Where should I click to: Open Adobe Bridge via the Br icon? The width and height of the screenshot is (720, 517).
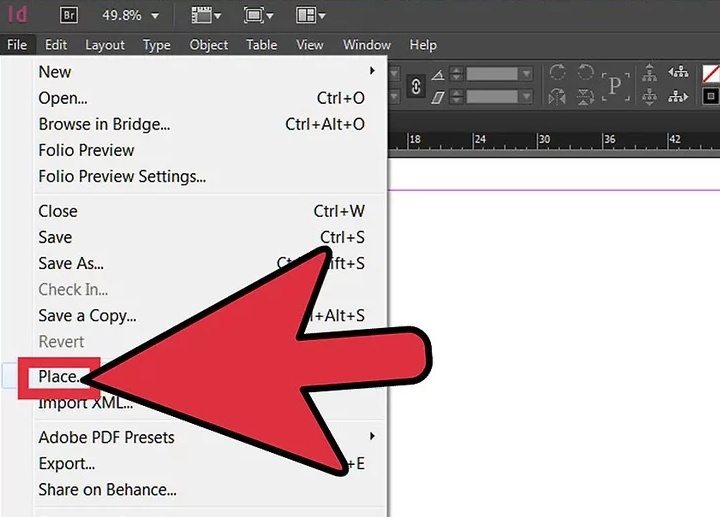[x=69, y=15]
